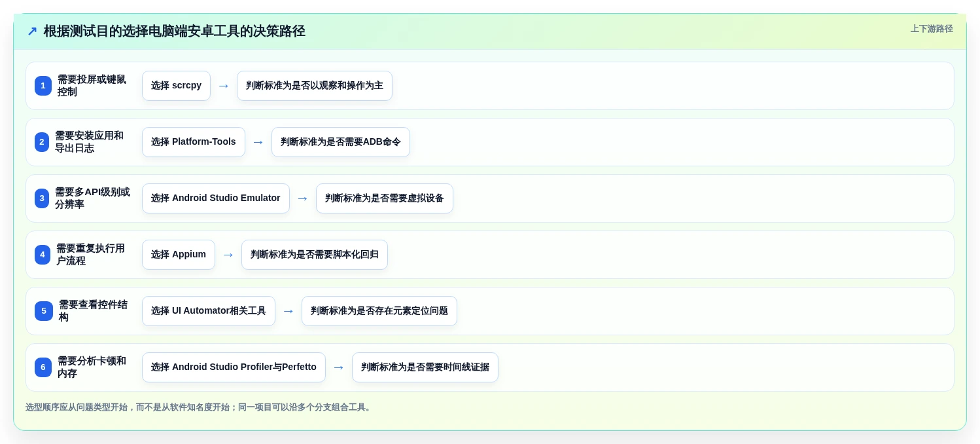Click the 选择 Platform-Tools box
The height and width of the screenshot is (444, 980).
tap(194, 142)
